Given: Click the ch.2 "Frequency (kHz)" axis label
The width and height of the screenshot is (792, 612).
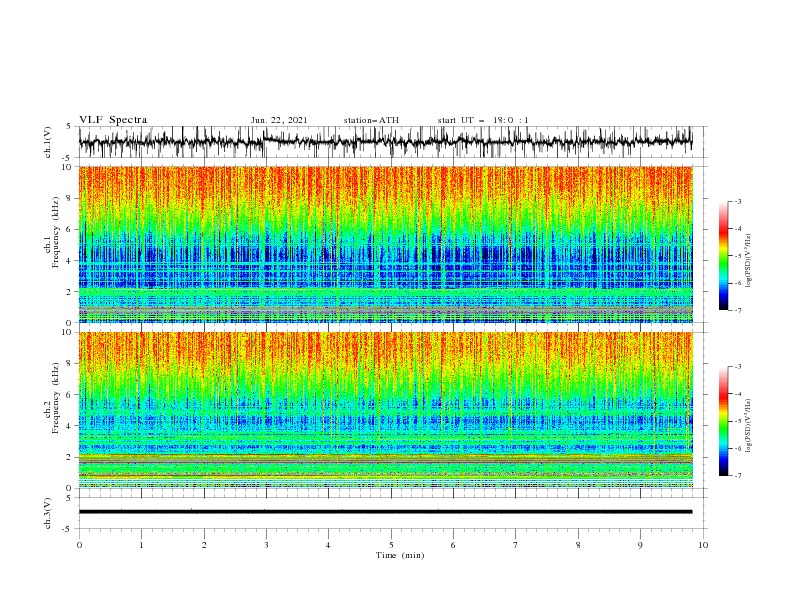Looking at the screenshot, I should (x=55, y=398).
